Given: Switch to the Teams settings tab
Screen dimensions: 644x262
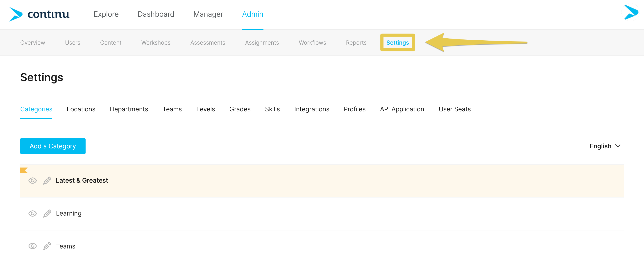Looking at the screenshot, I should [172, 109].
